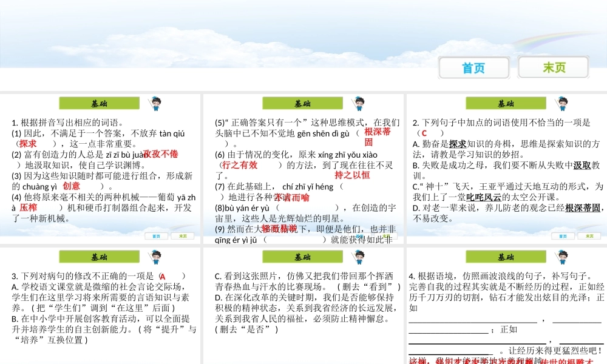This screenshot has width=607, height=364.
Task: Click the red answer 根深蒂固 in item (5)
Action: (378, 137)
